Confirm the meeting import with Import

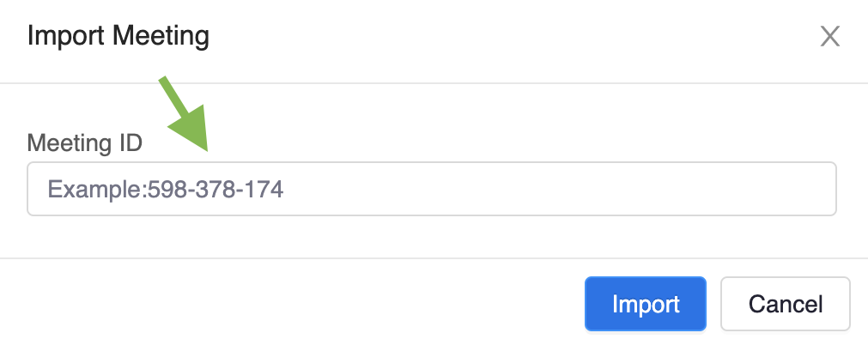click(646, 304)
